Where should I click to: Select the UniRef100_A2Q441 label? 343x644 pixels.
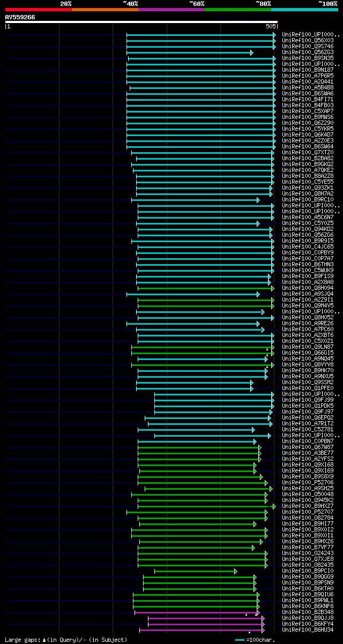[308, 81]
